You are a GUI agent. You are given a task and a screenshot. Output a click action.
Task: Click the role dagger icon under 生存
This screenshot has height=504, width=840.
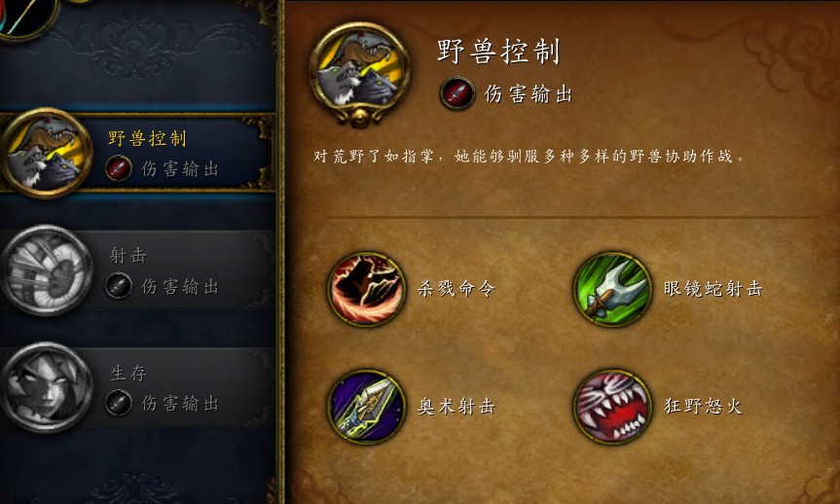119,403
